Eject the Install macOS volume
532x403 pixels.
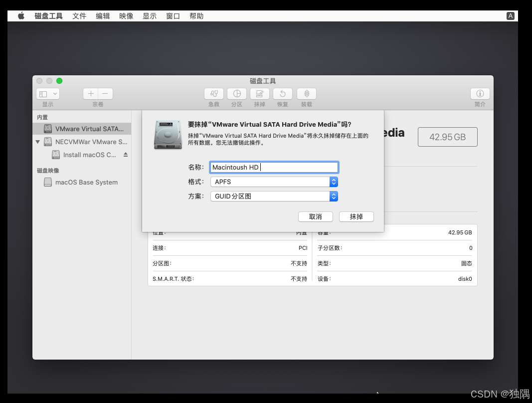click(x=124, y=155)
